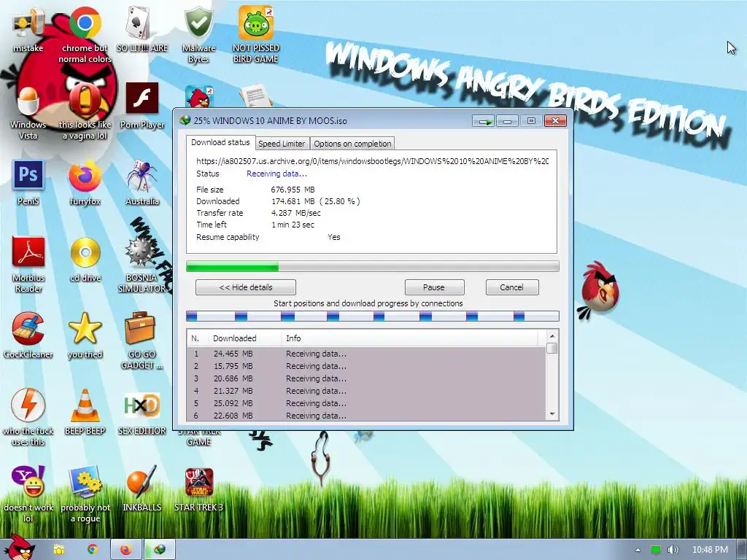Click the '<< Hide details' button
Screen dimensions: 747x560
click(x=246, y=287)
